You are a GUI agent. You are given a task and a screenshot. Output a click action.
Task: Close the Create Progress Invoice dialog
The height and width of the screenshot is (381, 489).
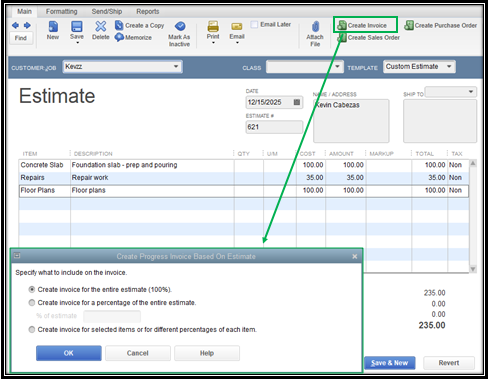point(355,256)
